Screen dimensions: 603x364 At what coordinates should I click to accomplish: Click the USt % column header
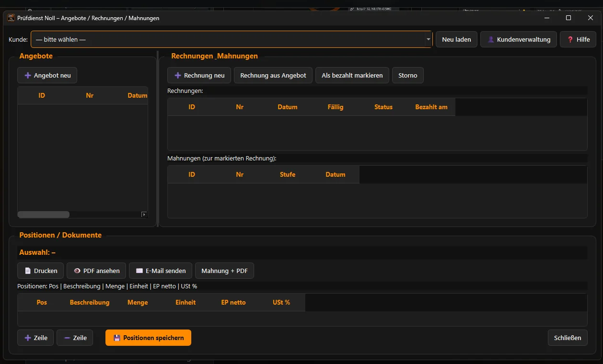(281, 302)
